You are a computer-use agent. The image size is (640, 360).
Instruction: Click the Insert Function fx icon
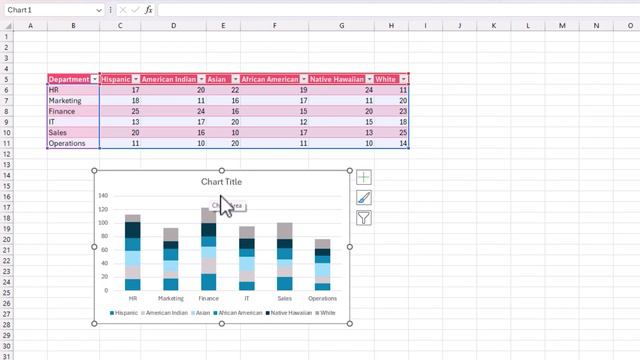tap(148, 10)
